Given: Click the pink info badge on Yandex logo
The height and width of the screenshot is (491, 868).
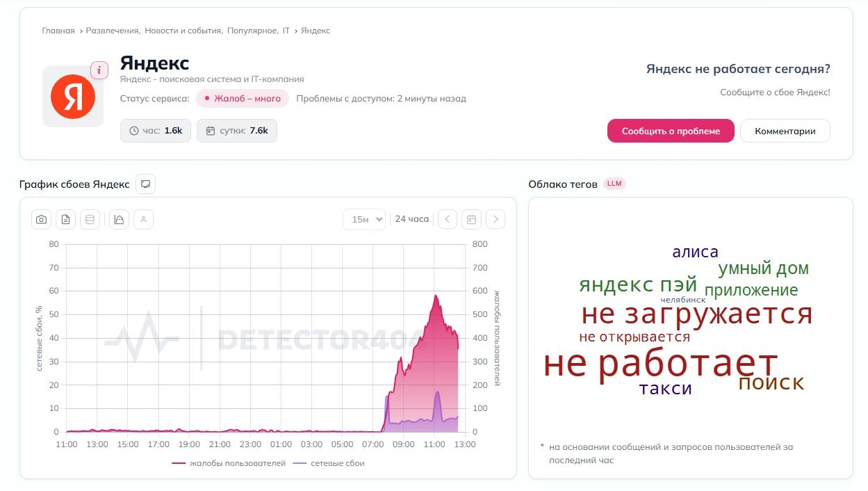Looking at the screenshot, I should click(x=99, y=70).
